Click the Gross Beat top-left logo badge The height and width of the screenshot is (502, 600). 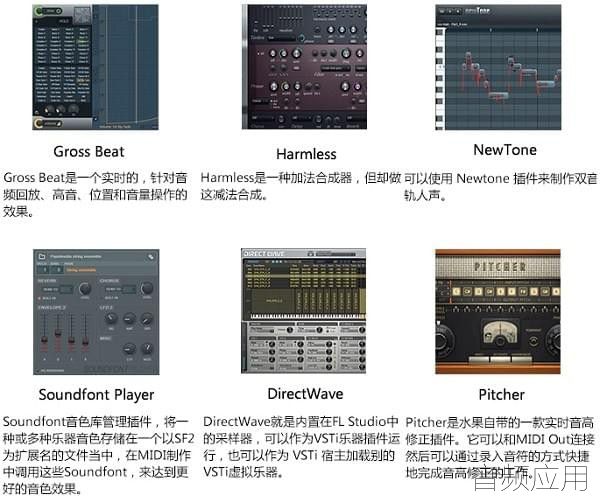(x=48, y=11)
